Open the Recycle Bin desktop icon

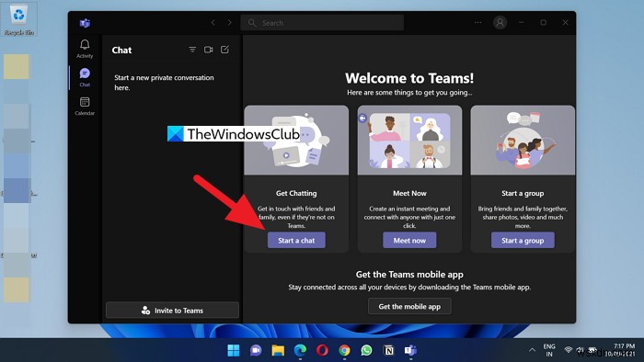coord(19,19)
